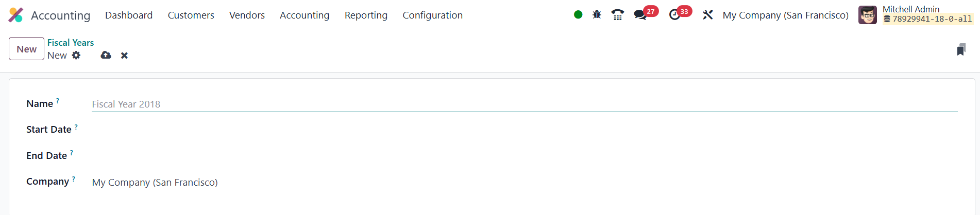Go back to Fiscal Years breadcrumb
The image size is (980, 215).
click(71, 43)
